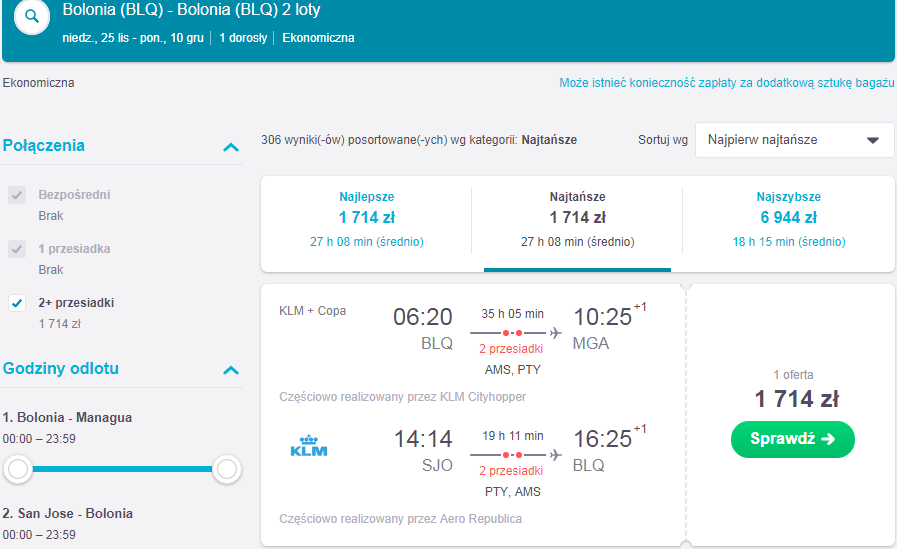Select the Najlepsze tab
The height and width of the screenshot is (549, 897).
coord(367,220)
